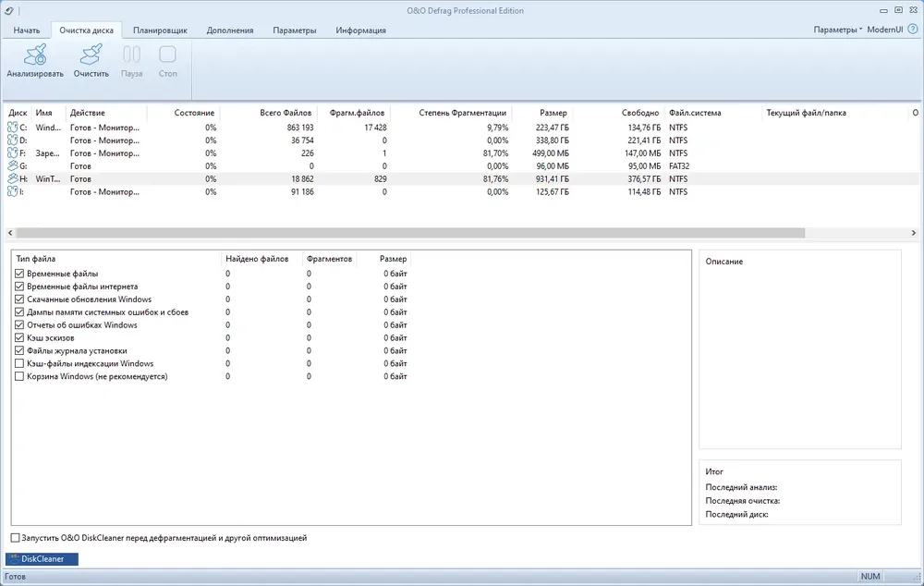Toggle Отчеты об ошибках Windows checkbox
Image resolution: width=924 pixels, height=586 pixels.
[x=19, y=324]
